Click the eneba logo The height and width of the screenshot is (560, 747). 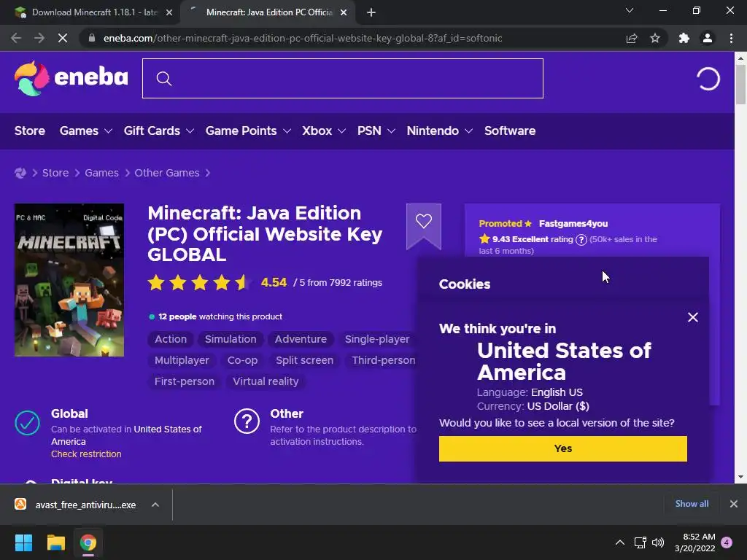point(71,78)
